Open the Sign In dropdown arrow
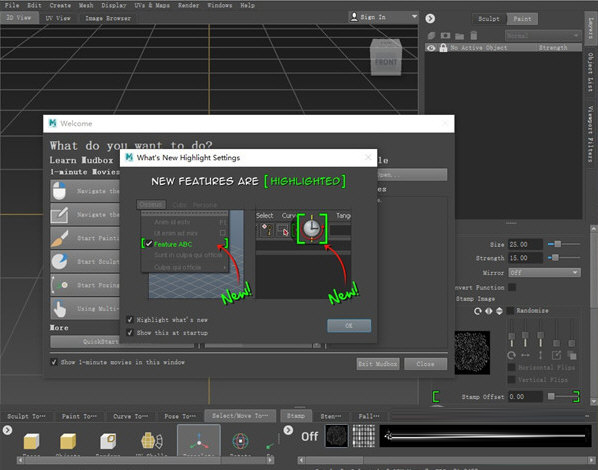Viewport: 598px width, 470px height. click(x=414, y=16)
